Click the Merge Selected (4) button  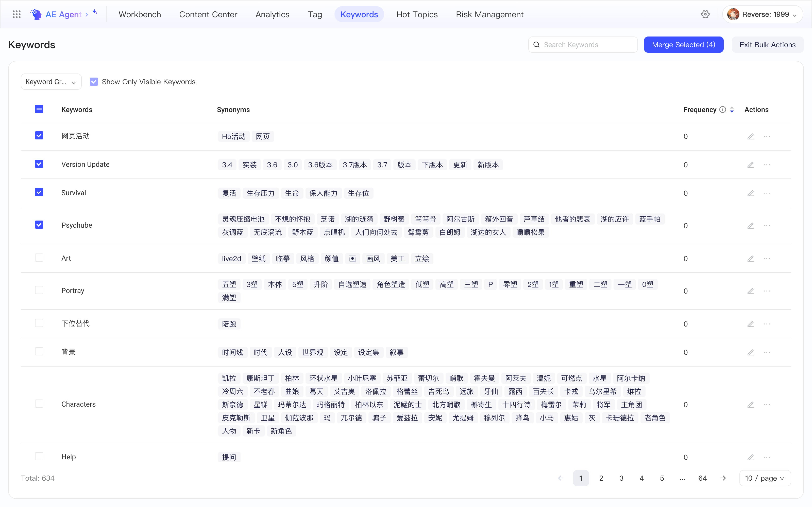684,45
